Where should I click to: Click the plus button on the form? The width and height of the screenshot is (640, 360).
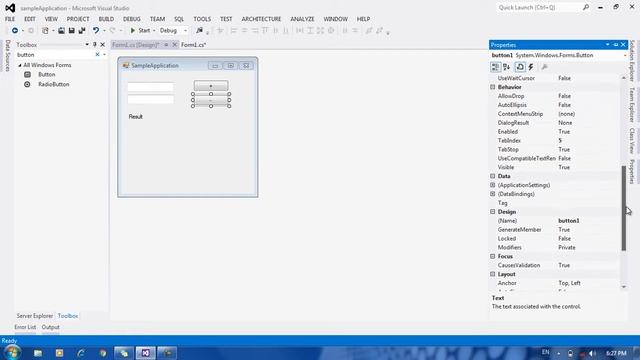click(x=211, y=86)
